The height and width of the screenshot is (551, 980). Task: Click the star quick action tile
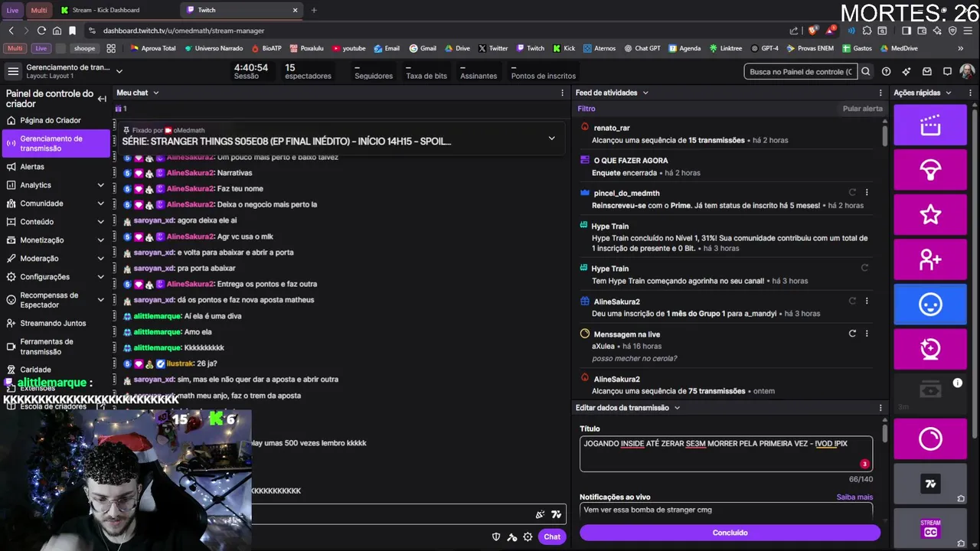point(930,214)
